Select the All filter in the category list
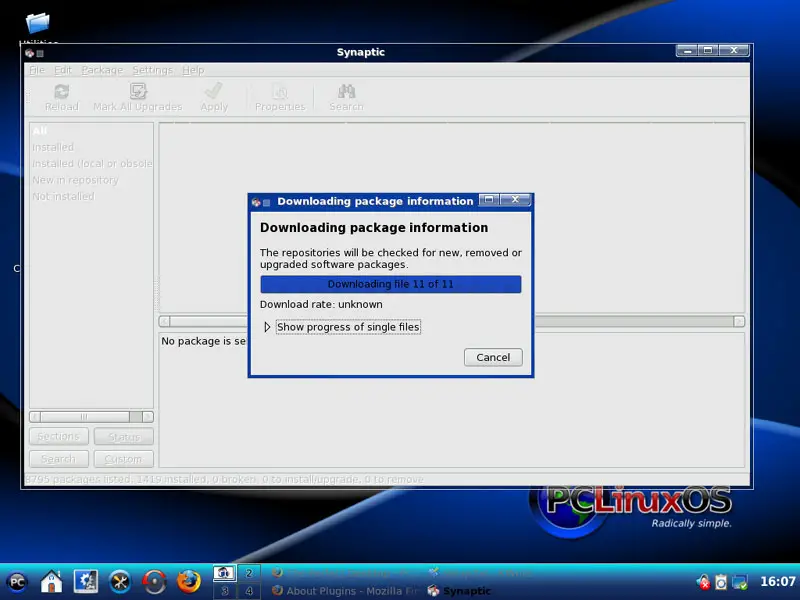Viewport: 800px width, 600px height. click(91, 131)
